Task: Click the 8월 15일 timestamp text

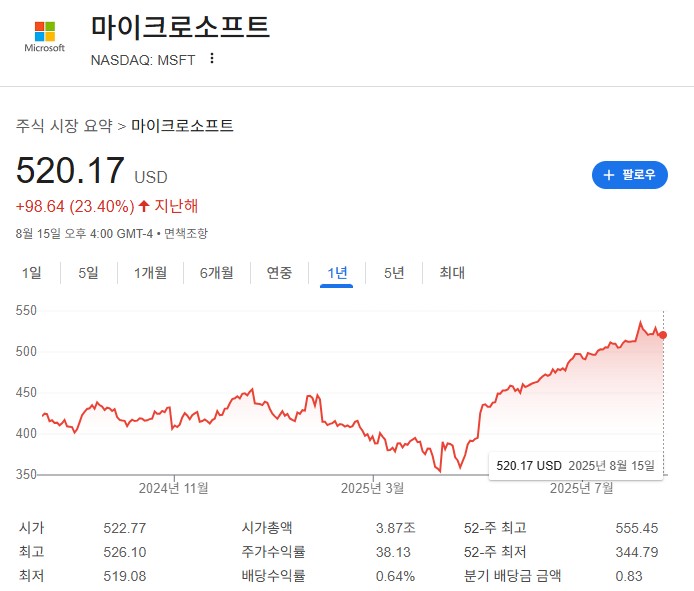Action: point(84,233)
